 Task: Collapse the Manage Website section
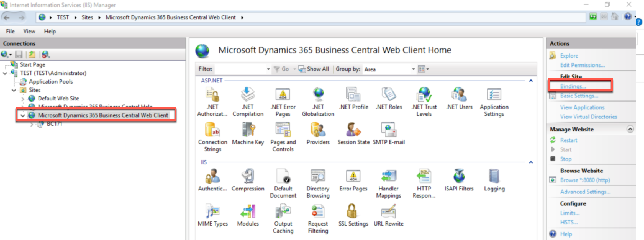pyautogui.click(x=630, y=129)
